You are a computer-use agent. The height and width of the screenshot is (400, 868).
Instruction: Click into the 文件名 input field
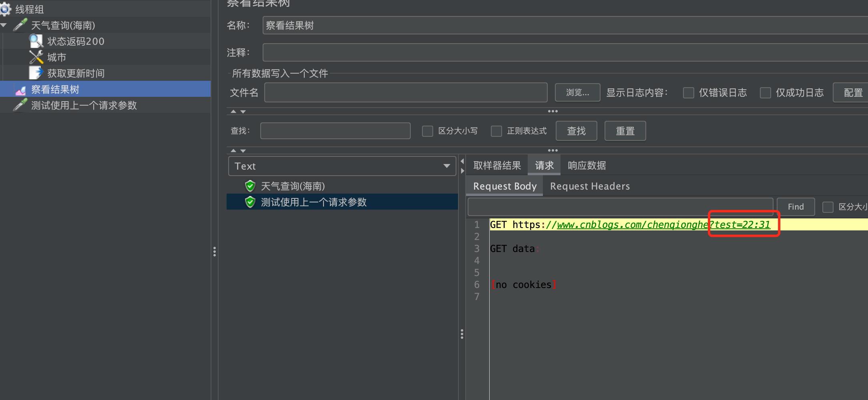[x=406, y=92]
